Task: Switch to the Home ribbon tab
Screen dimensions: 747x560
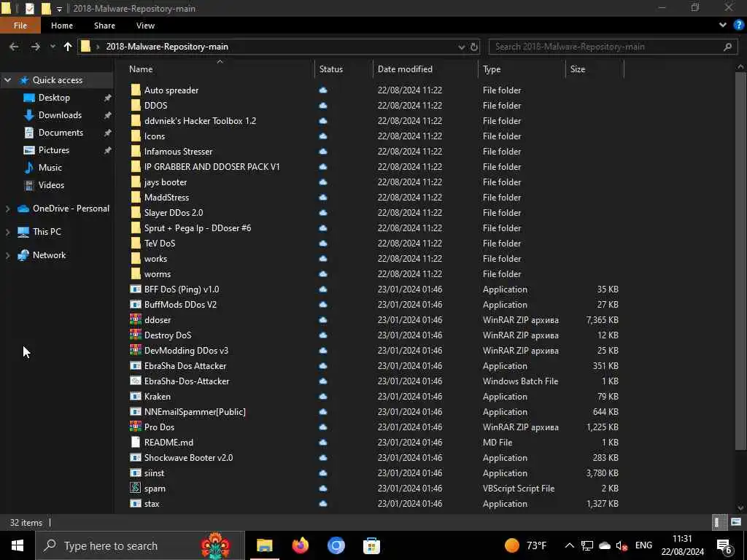Action: 62,26
